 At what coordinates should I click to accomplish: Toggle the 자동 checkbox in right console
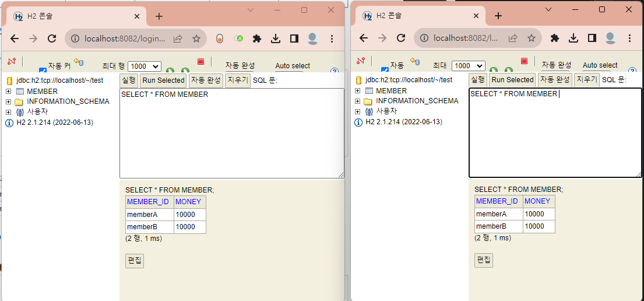pos(385,70)
